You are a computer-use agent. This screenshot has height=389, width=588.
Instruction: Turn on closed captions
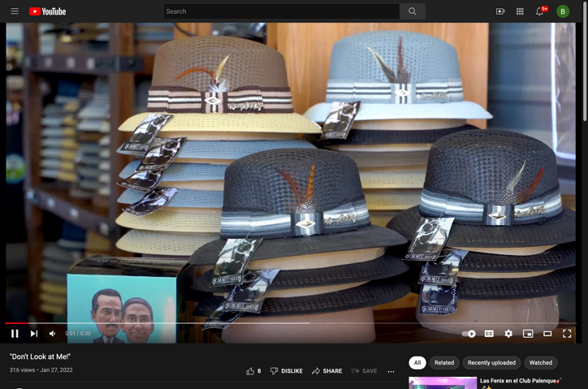click(x=489, y=334)
